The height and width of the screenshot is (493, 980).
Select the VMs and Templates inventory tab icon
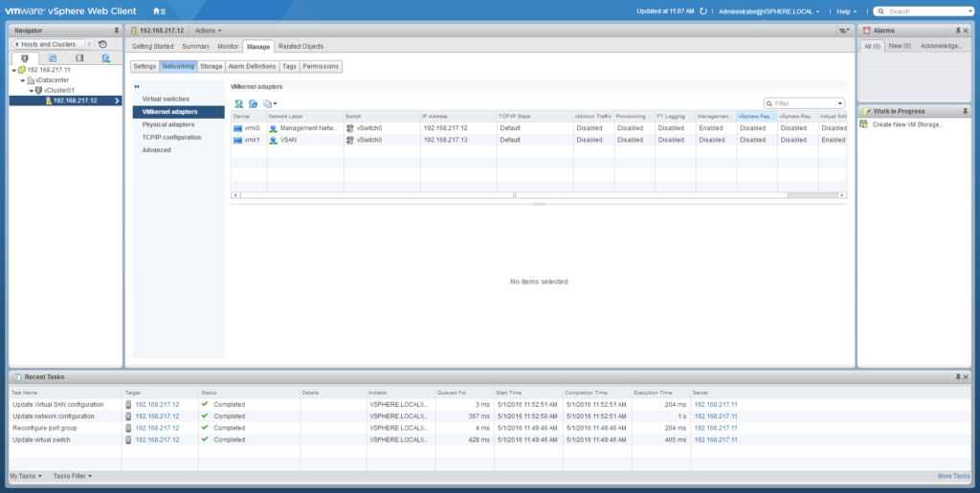pos(52,58)
